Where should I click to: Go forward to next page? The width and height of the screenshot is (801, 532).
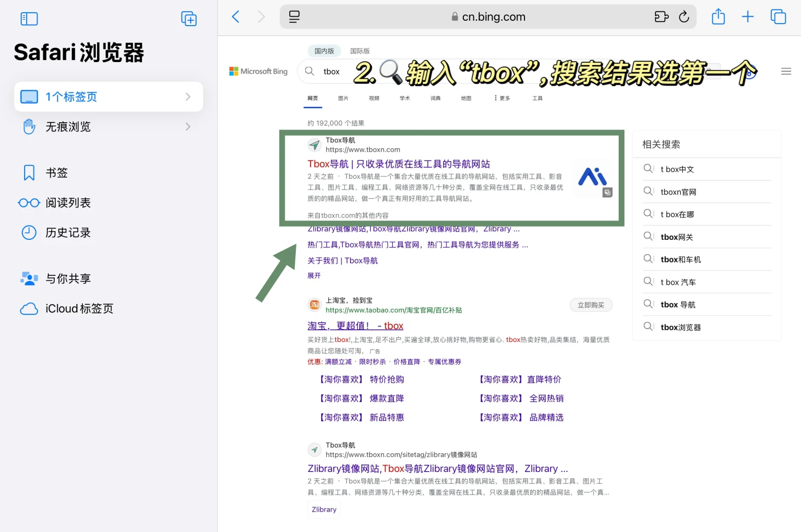coord(261,17)
